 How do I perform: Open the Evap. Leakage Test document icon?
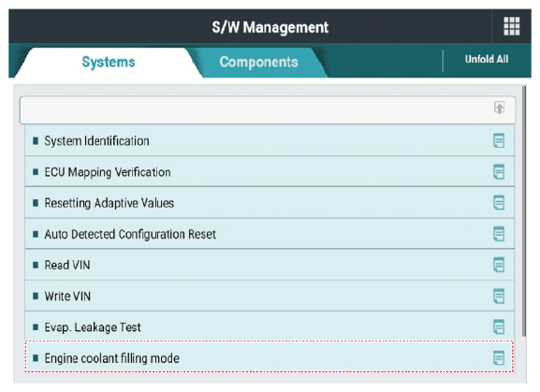click(x=499, y=327)
